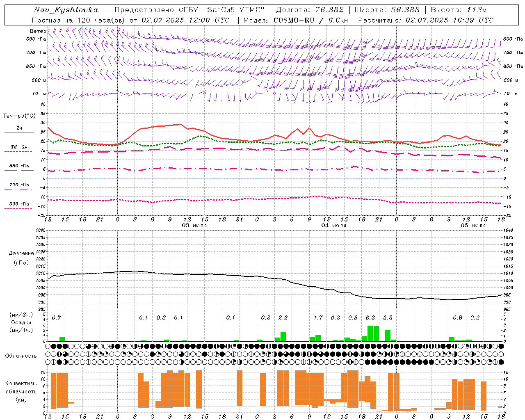Click the 'Осадки' panel label
Screen dimensions: 525x420
click(x=21, y=322)
